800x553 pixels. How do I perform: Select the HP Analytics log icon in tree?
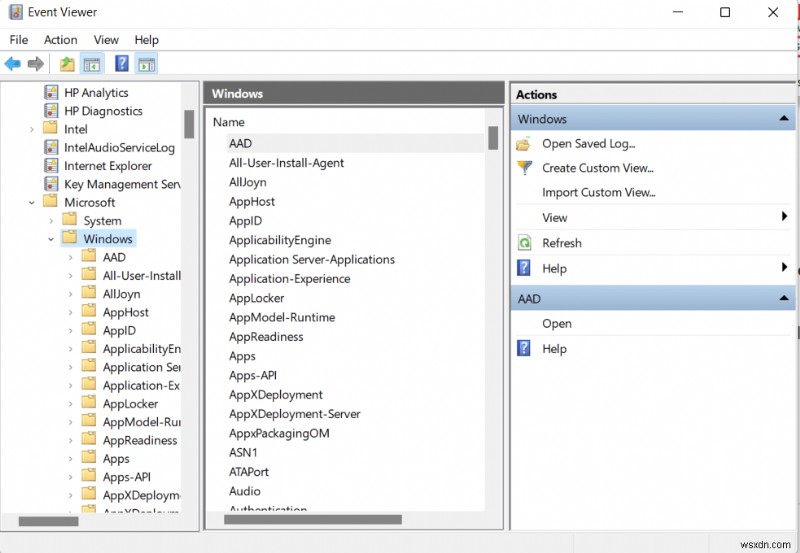(52, 93)
